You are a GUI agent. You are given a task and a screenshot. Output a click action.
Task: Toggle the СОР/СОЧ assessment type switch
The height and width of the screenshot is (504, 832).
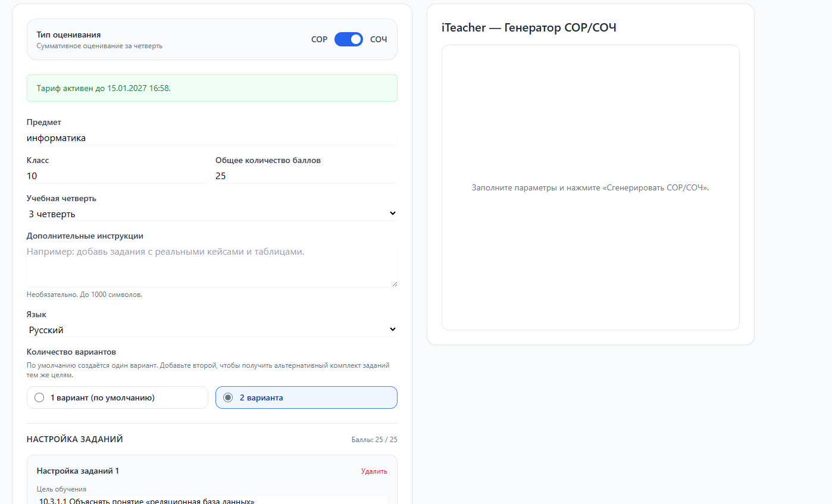coord(348,39)
